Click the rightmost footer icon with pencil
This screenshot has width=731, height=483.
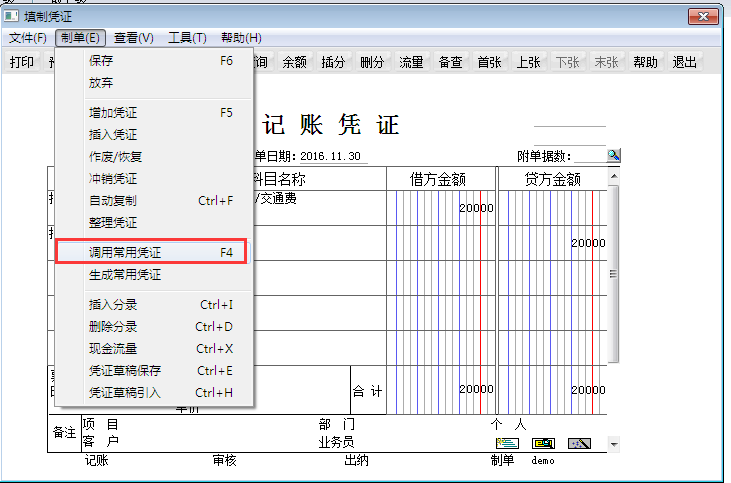580,443
